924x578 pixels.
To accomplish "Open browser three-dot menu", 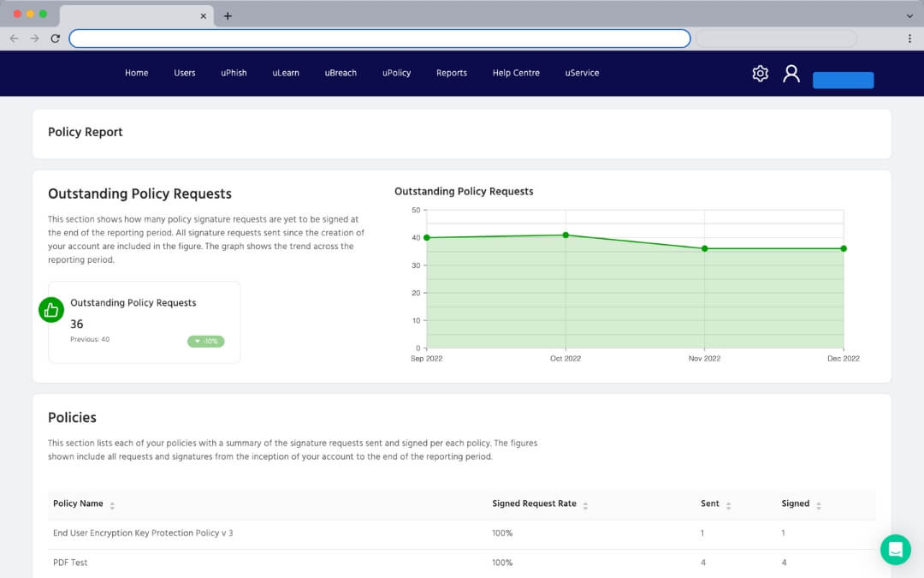I will click(909, 39).
